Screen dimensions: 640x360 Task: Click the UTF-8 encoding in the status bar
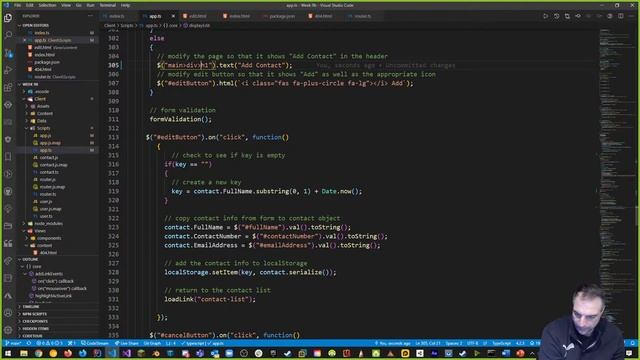click(472, 343)
